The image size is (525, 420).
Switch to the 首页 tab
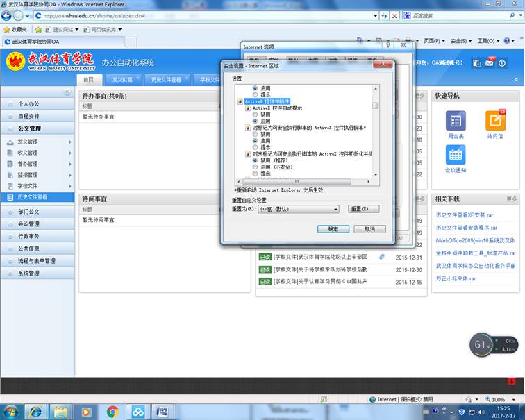point(88,80)
